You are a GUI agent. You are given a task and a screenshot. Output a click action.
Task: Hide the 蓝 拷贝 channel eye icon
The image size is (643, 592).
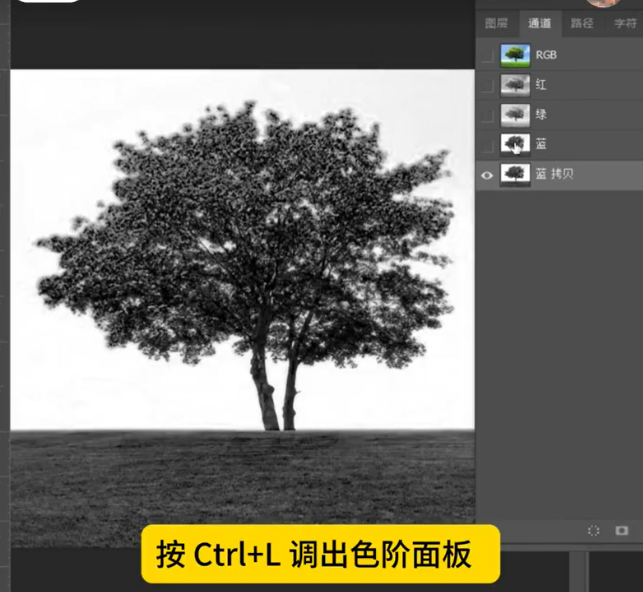[487, 174]
